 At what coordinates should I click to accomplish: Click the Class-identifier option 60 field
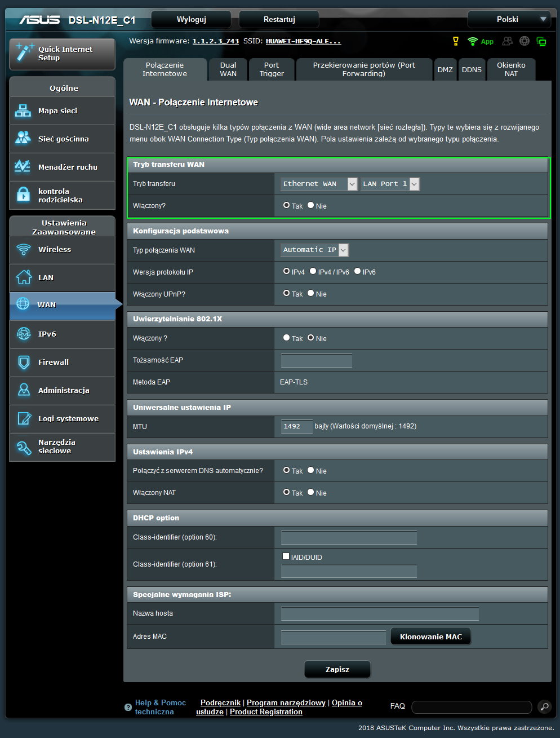(x=349, y=537)
